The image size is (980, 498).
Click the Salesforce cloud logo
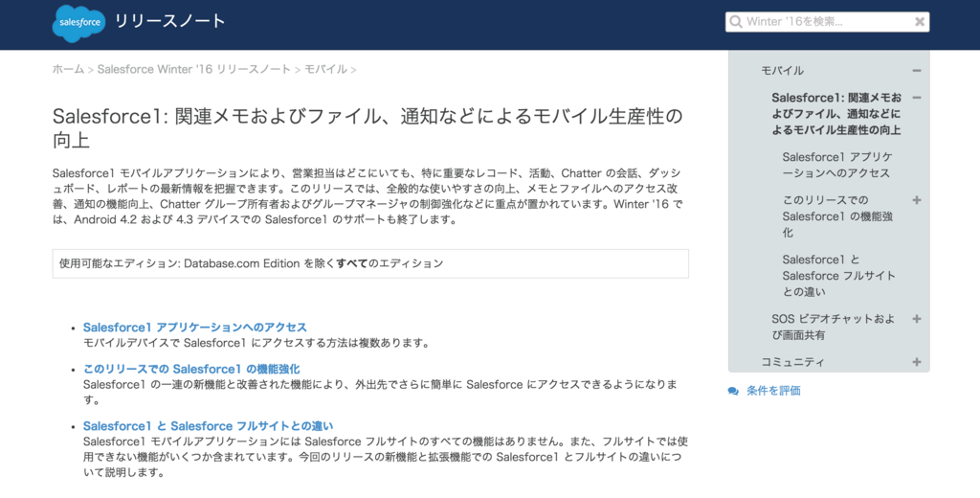(78, 23)
